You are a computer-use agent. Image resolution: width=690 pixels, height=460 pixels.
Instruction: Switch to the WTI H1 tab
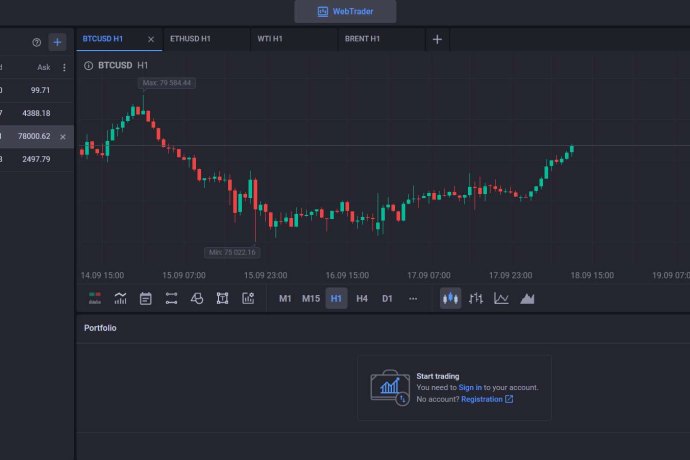pyautogui.click(x=294, y=39)
